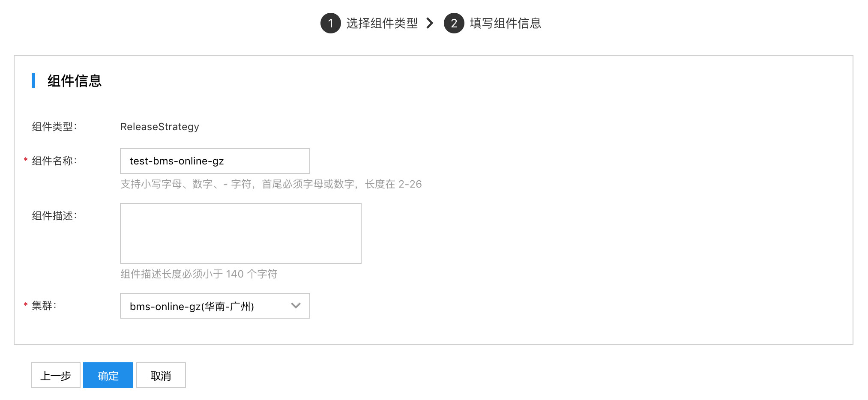Click the blue bar beside 组件信息 heading

pos(33,81)
